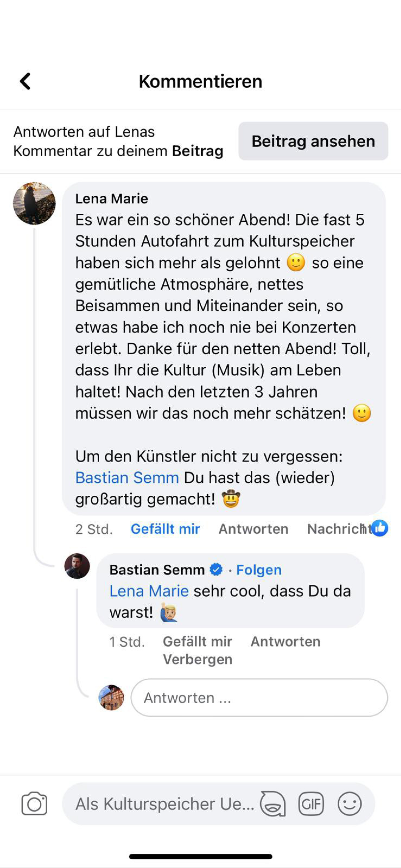Click the Antworten ... reply field
401x868 pixels.
pos(259,697)
